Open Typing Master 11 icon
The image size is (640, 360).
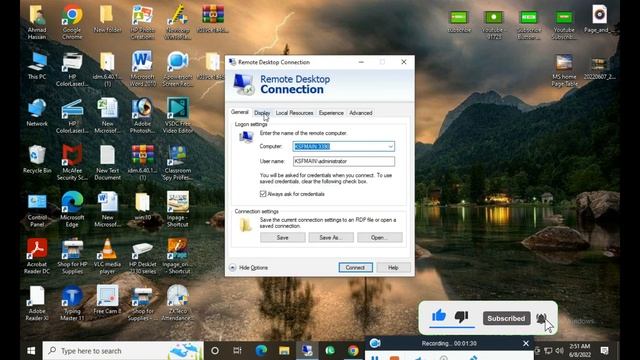pos(72,303)
